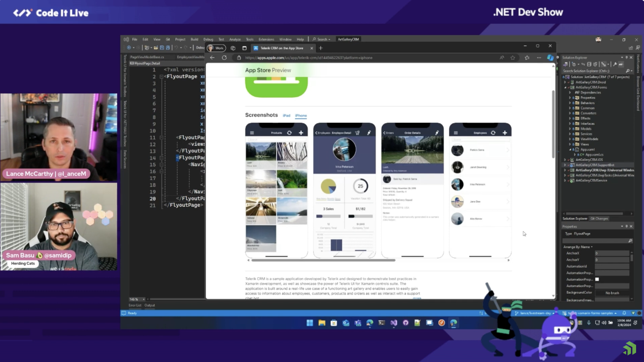The image size is (644, 362).
Task: Click the Show All Files icon in Solution Explorer
Action: [595, 64]
